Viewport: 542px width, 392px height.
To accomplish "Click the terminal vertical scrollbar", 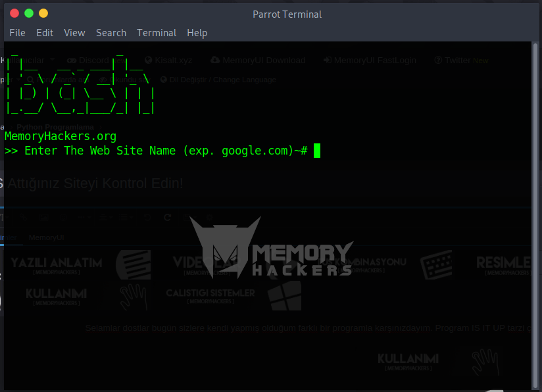I will click(535, 215).
